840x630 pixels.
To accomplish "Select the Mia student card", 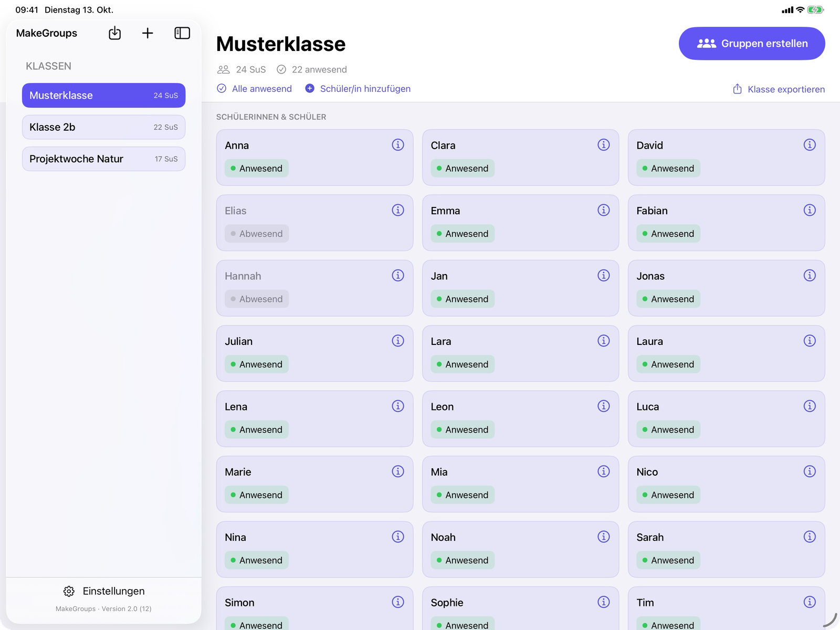I will pos(520,484).
